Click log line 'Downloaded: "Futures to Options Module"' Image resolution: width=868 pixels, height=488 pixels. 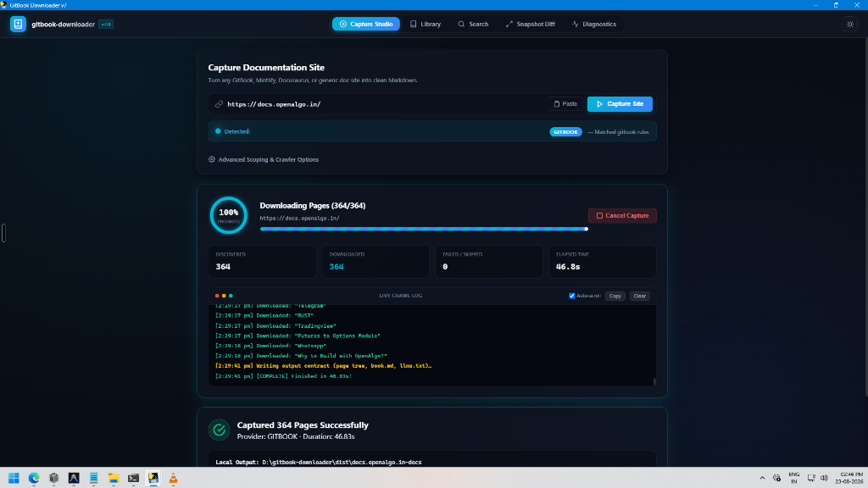click(298, 335)
